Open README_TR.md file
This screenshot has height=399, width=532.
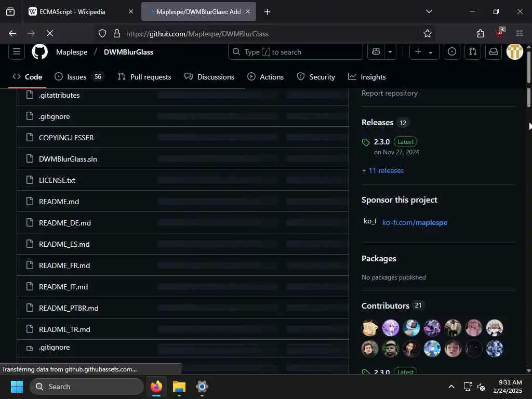pos(64,330)
